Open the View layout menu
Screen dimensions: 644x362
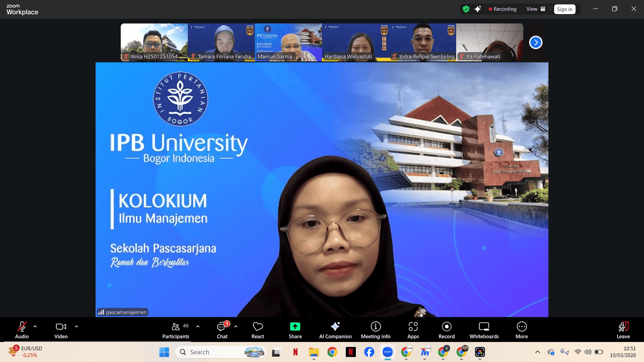536,9
